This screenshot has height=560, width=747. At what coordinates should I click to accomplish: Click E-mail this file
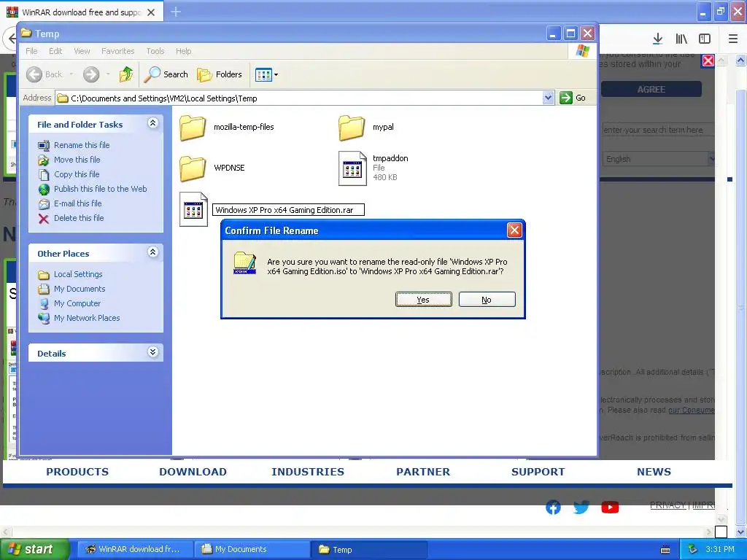pyautogui.click(x=77, y=203)
